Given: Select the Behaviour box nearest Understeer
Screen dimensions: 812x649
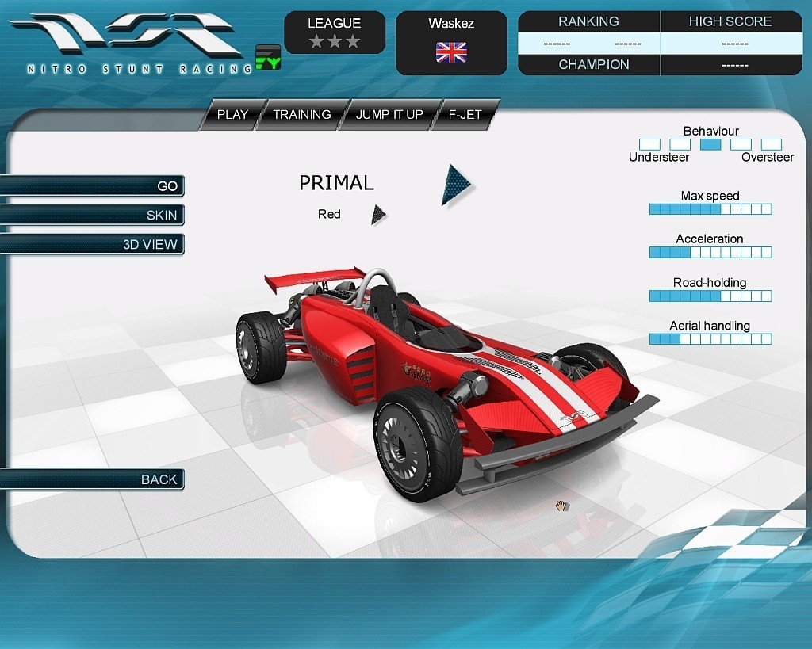Looking at the screenshot, I should coord(649,144).
